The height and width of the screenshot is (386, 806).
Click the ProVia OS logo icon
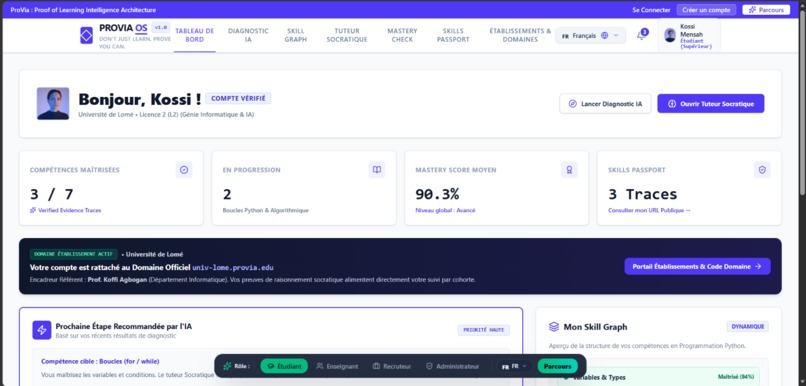(86, 35)
